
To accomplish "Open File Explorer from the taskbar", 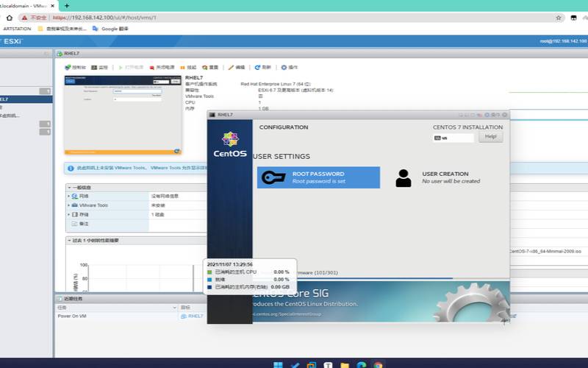I will coord(345,365).
